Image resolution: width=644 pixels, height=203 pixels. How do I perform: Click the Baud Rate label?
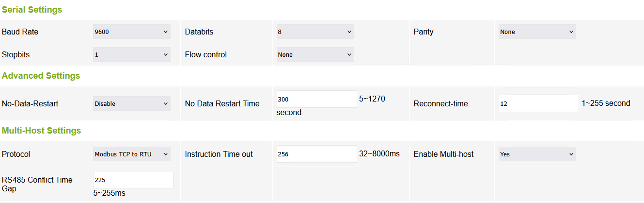point(20,32)
